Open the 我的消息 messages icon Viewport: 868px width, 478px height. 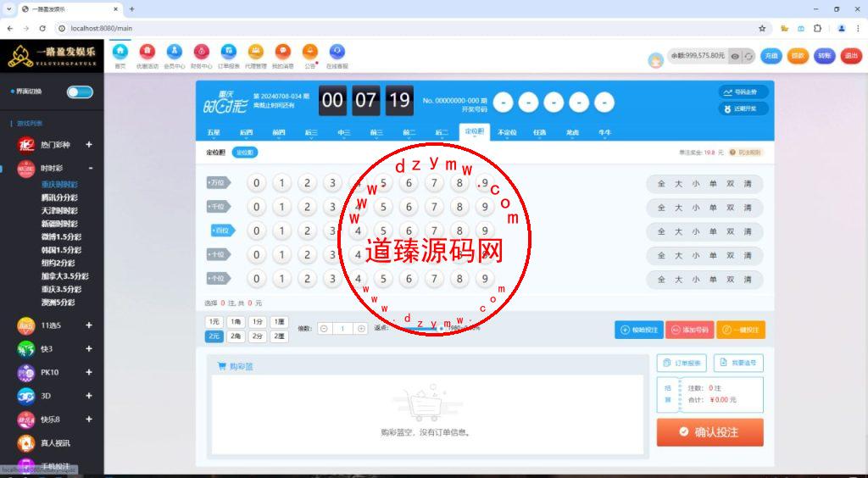(x=283, y=52)
